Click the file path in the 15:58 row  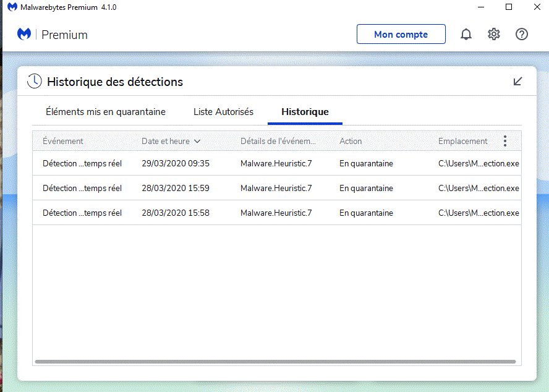tap(479, 213)
